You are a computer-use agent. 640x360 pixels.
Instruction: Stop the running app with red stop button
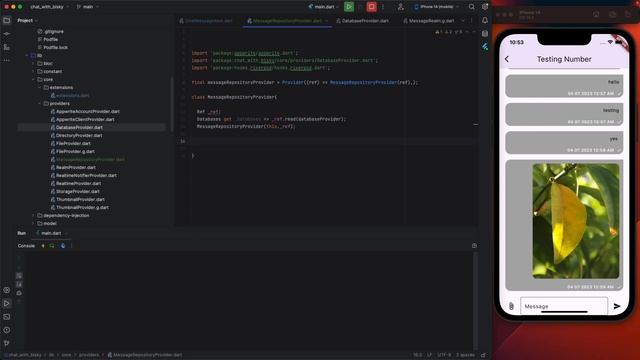(371, 7)
